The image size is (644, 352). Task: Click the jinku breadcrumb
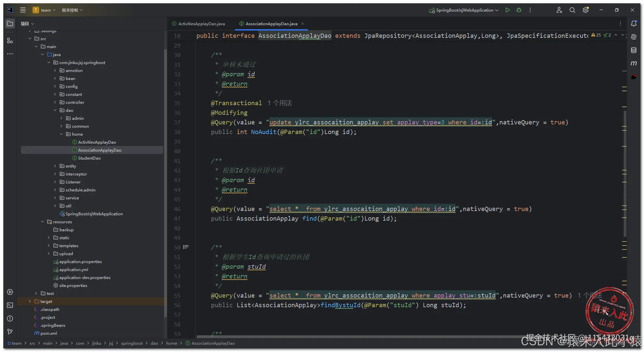(x=97, y=343)
